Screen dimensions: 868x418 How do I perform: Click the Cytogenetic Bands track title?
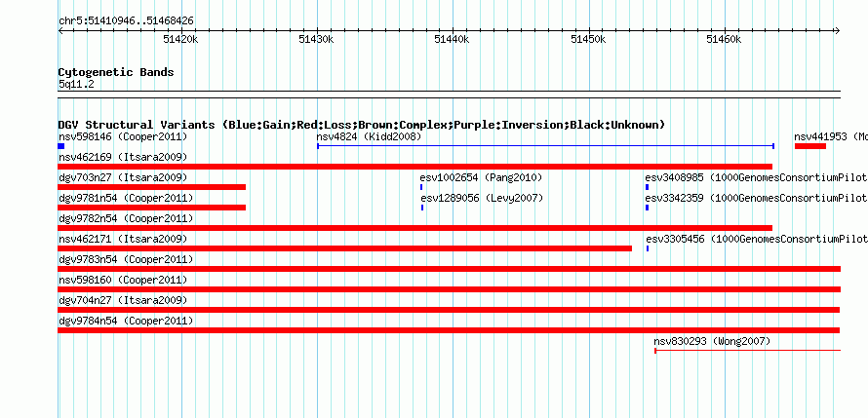pos(116,72)
